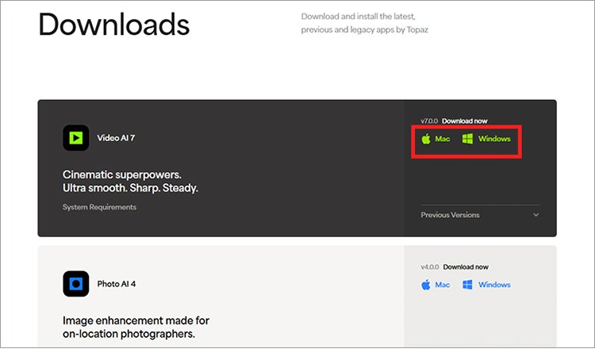Open Video AI 7 System Requirements link
The image size is (595, 364).
tap(99, 207)
